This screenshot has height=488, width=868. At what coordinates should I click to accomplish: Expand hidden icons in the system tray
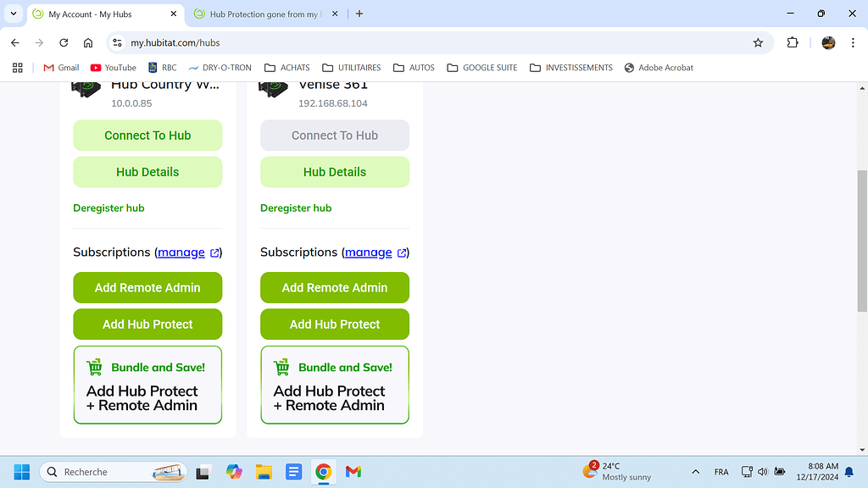695,471
